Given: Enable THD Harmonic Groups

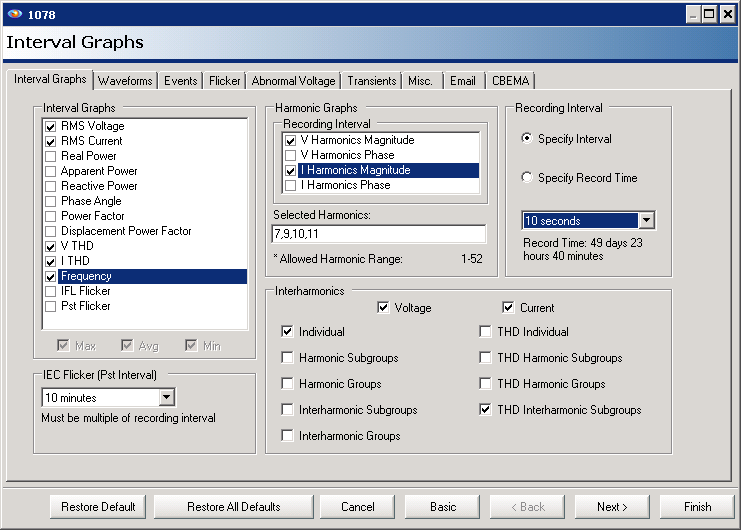Looking at the screenshot, I should point(485,384).
